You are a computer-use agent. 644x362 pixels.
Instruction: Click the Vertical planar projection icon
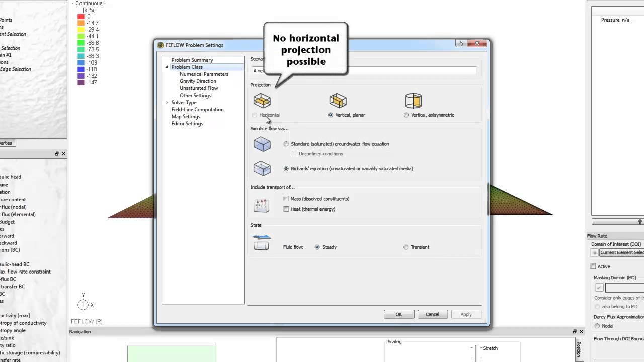pyautogui.click(x=338, y=101)
